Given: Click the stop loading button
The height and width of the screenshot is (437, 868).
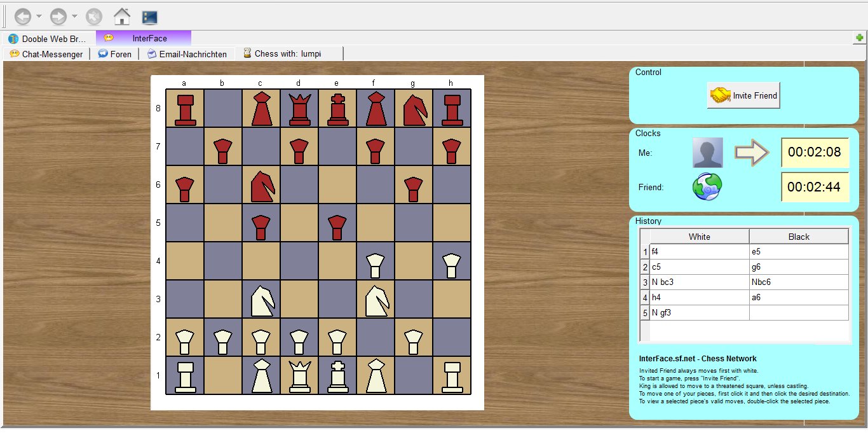Looking at the screenshot, I should [94, 17].
